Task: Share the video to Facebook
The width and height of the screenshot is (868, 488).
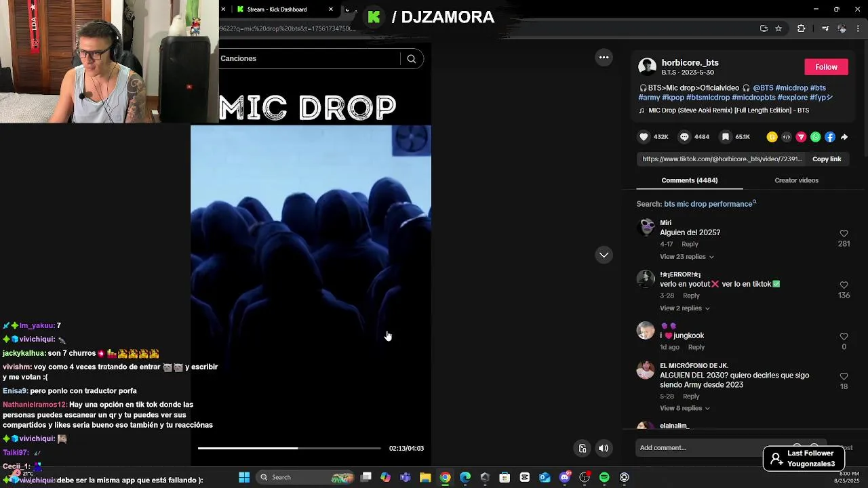Action: pyautogui.click(x=830, y=137)
